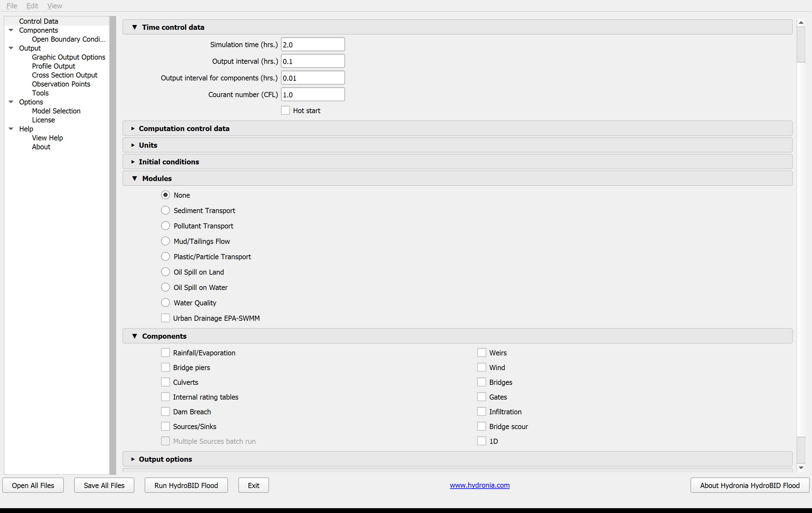Enable the Hot start checkbox

285,111
